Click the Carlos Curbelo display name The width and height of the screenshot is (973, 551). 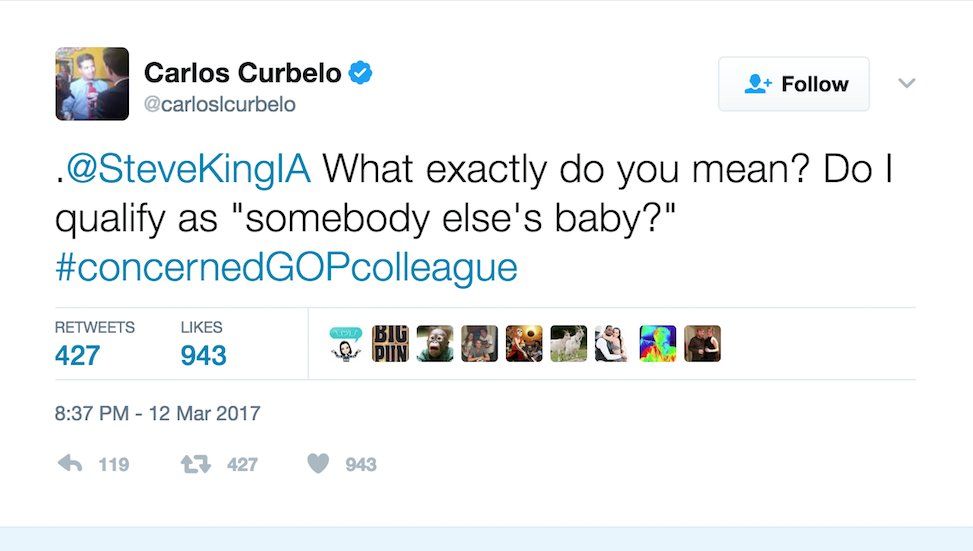[243, 72]
